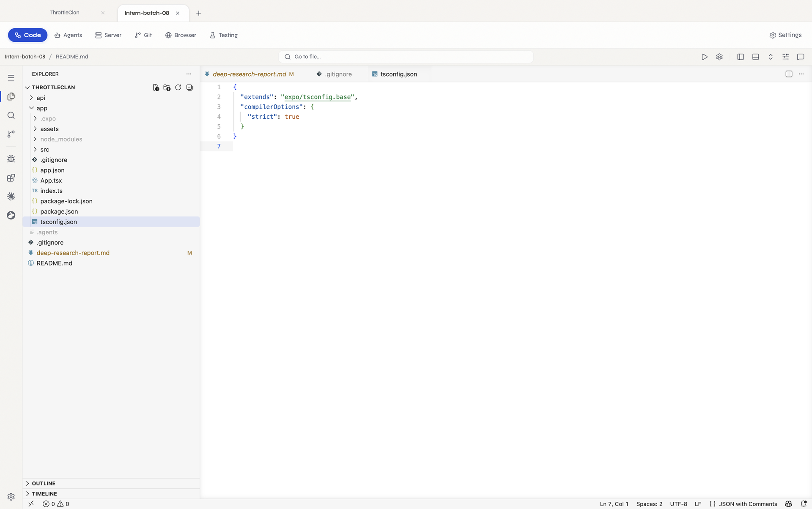Screen dimensions: 812x509
Task: Click the Go to file search field
Action: click(x=406, y=57)
